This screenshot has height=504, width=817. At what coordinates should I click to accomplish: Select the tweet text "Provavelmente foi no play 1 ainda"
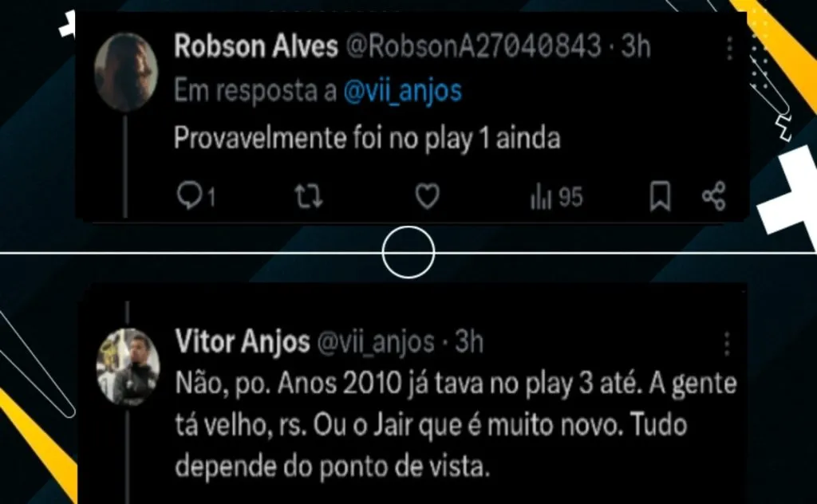click(367, 139)
